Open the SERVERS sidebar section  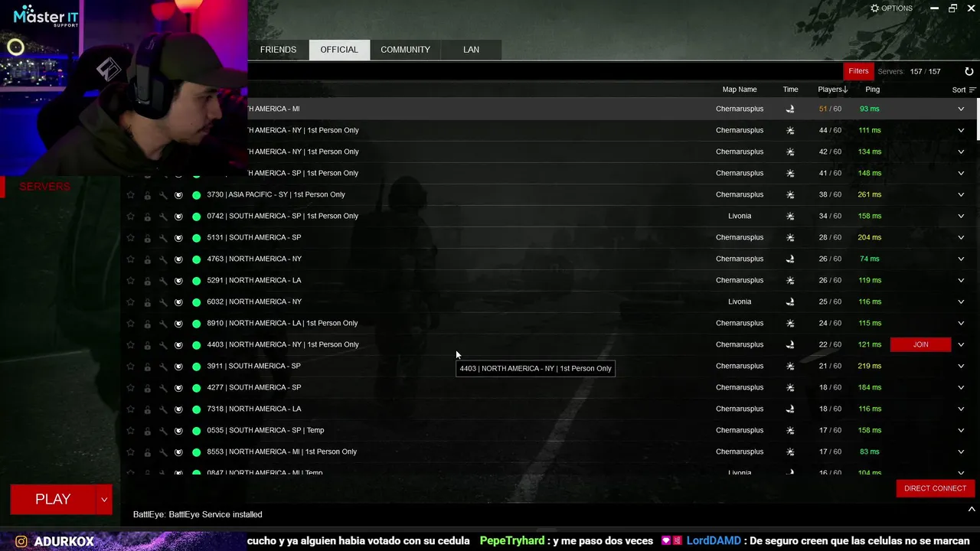44,187
